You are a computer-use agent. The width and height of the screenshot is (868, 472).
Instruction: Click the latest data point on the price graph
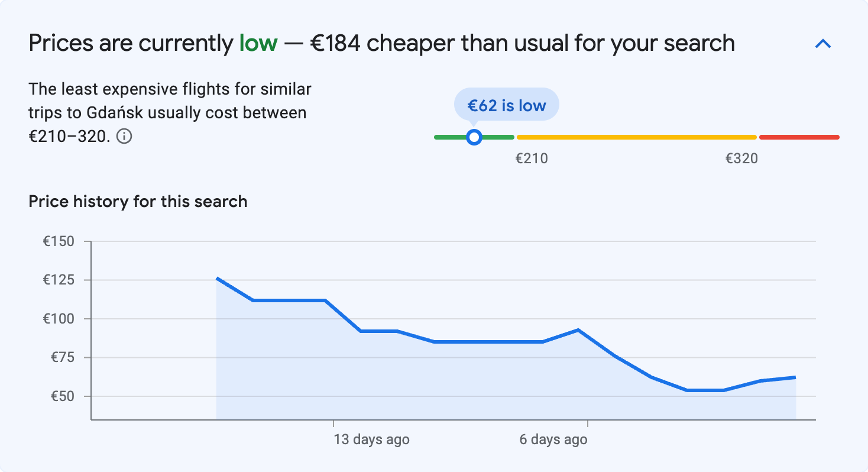click(795, 376)
